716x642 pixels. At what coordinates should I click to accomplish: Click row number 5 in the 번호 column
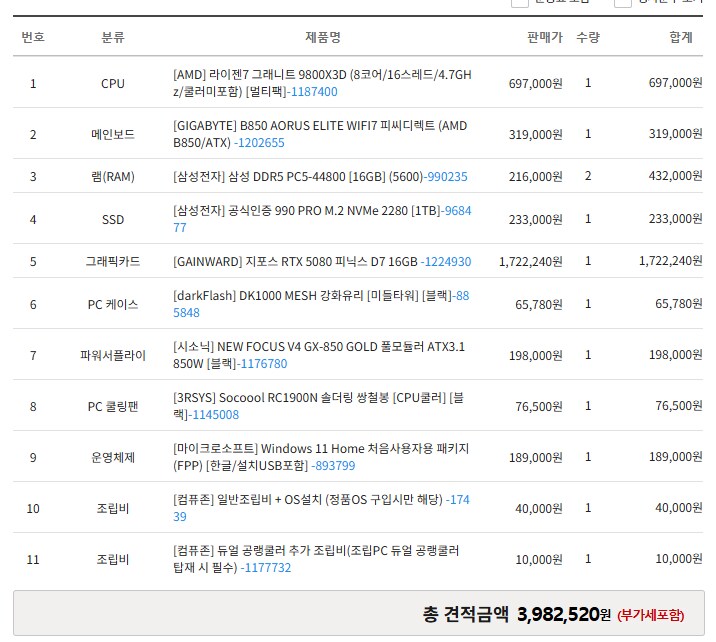[x=33, y=262]
